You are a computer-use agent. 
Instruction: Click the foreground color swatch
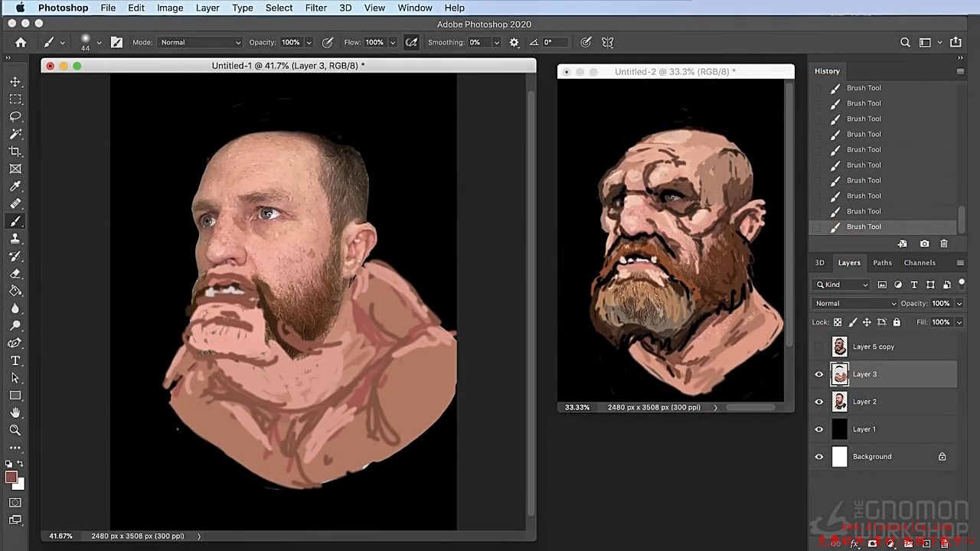[11, 478]
